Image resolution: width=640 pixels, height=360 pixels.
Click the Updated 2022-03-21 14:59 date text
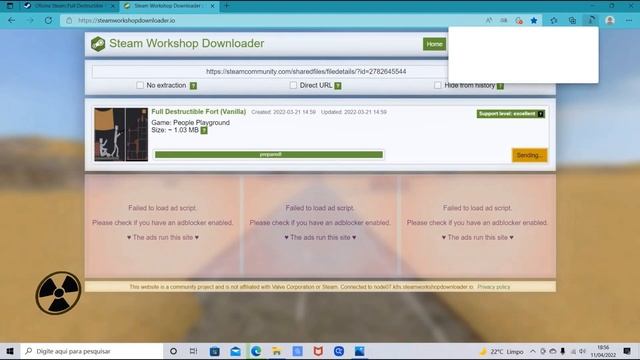pos(353,112)
